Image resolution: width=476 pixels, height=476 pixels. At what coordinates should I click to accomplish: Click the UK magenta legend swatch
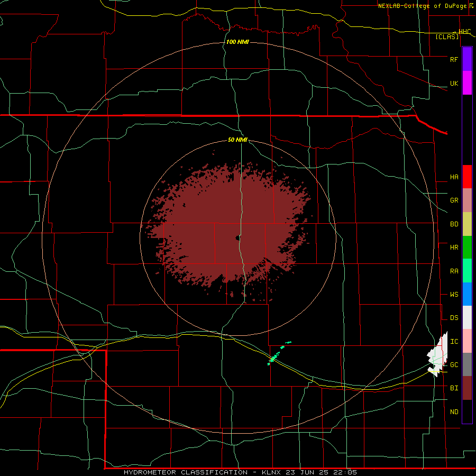pos(467,83)
